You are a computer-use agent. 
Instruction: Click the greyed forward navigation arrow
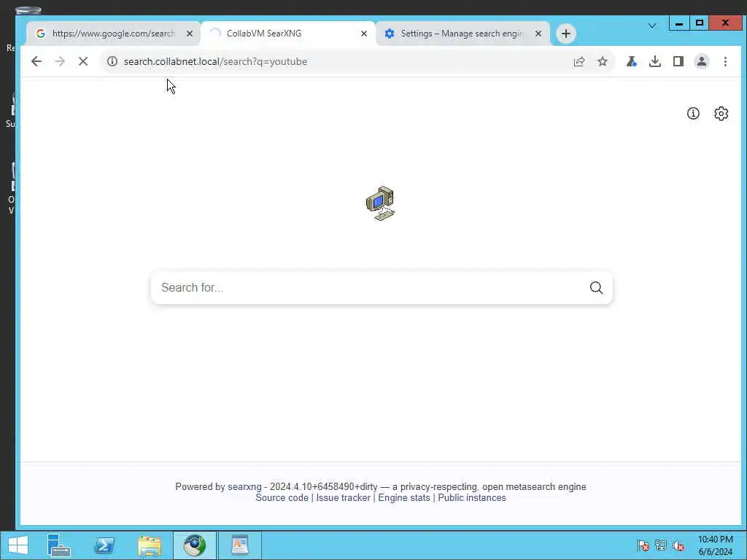(60, 61)
